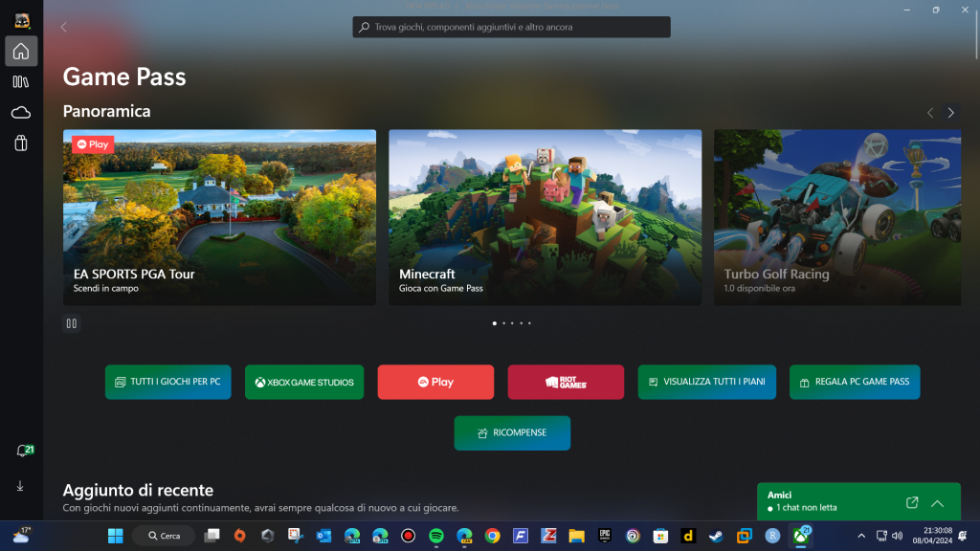This screenshot has height=551, width=980.
Task: Open the Turbo Golf Racing card
Action: click(837, 217)
